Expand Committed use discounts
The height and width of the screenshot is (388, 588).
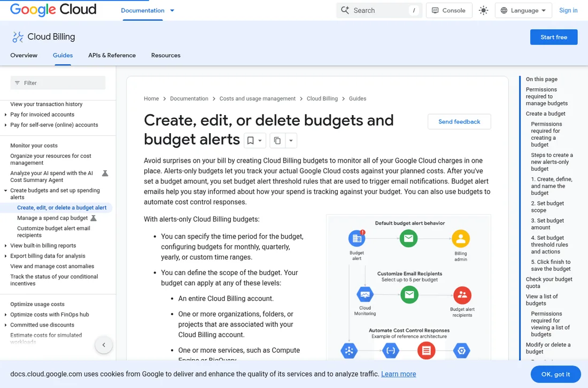5,325
